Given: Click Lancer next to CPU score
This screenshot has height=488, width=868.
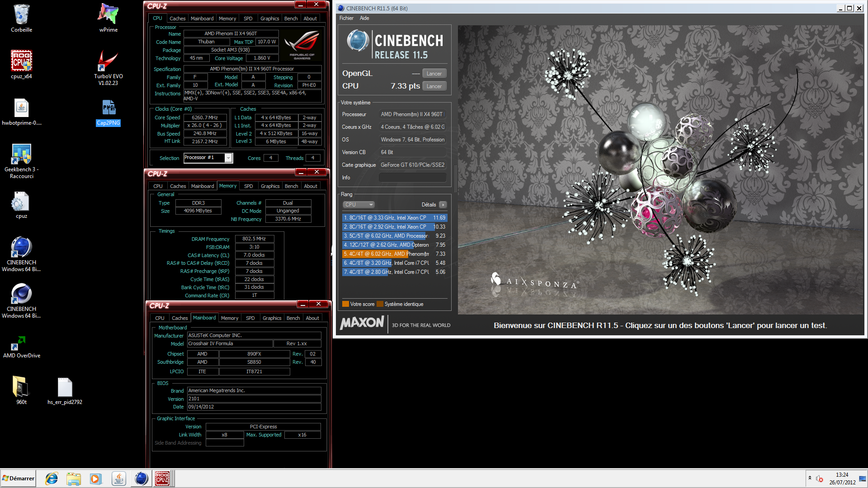Looking at the screenshot, I should (434, 86).
